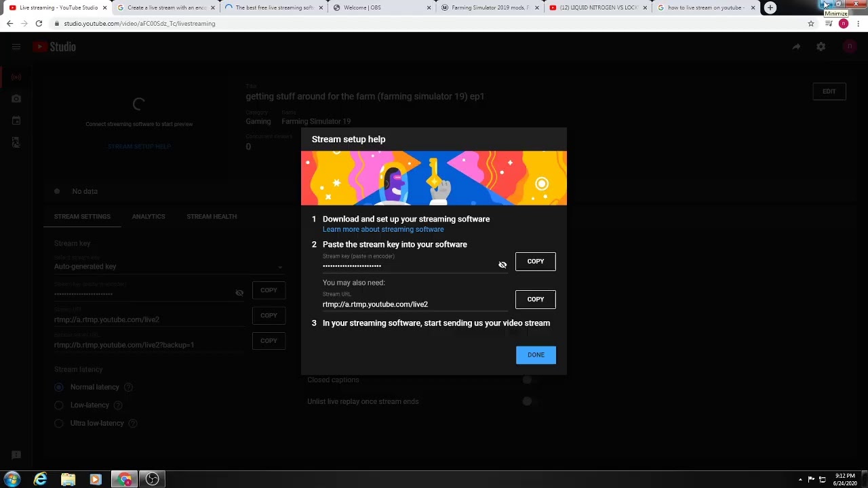Copy the backup server URL
The image size is (868, 488).
point(269,341)
